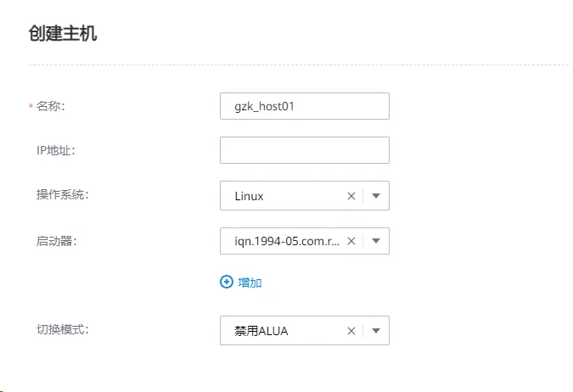Click the 禁用ALUA value in the combo box
573x392 pixels.
(x=261, y=331)
